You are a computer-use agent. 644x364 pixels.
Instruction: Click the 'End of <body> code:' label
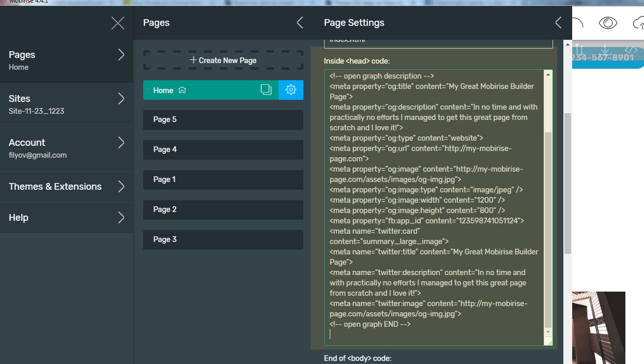click(x=358, y=358)
